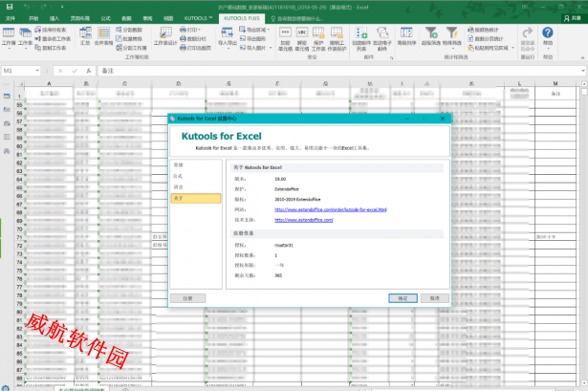
Task: Open the 文件 File tab
Action: pyautogui.click(x=11, y=18)
